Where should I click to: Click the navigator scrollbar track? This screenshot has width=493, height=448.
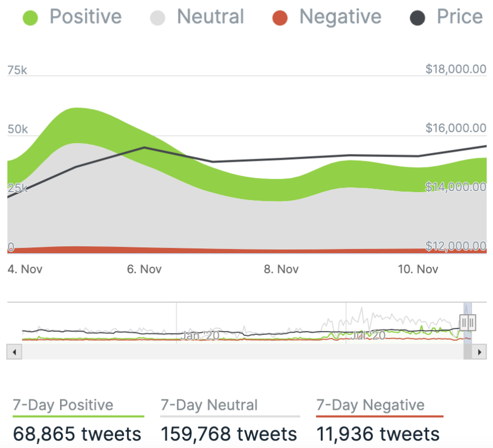point(239,351)
